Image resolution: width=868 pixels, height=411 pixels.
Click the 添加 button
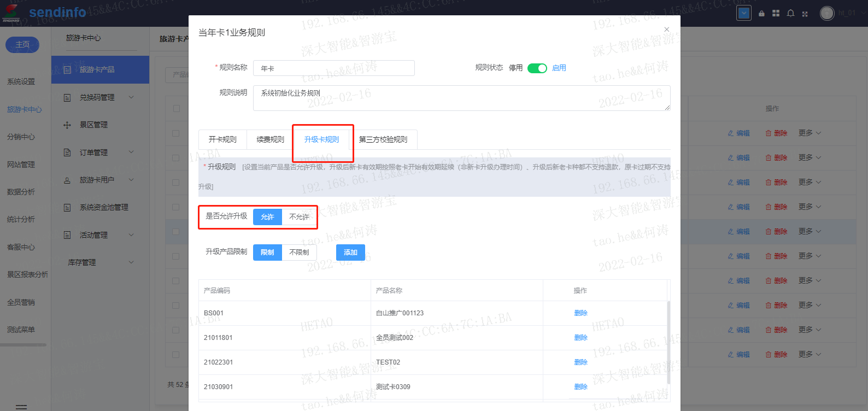tap(350, 253)
